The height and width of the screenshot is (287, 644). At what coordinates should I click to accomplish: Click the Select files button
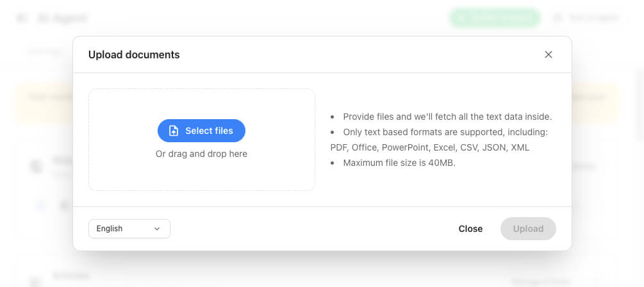(x=201, y=131)
